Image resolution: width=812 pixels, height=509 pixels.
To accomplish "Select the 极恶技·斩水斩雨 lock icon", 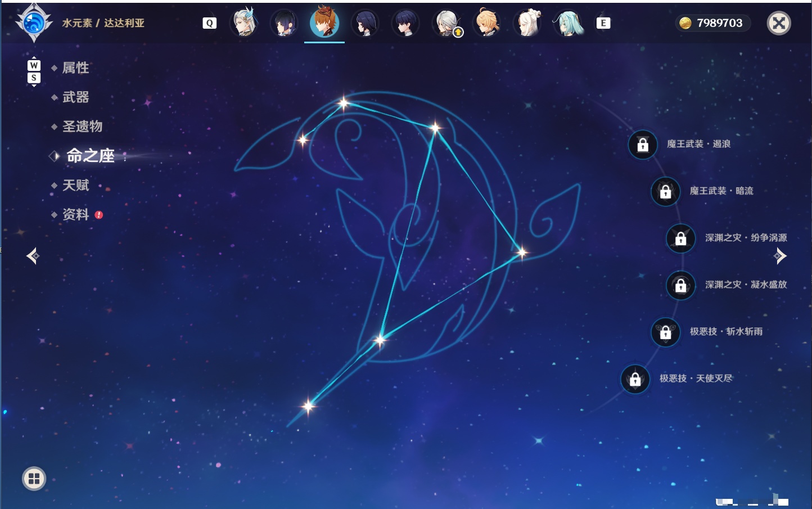I will [666, 332].
